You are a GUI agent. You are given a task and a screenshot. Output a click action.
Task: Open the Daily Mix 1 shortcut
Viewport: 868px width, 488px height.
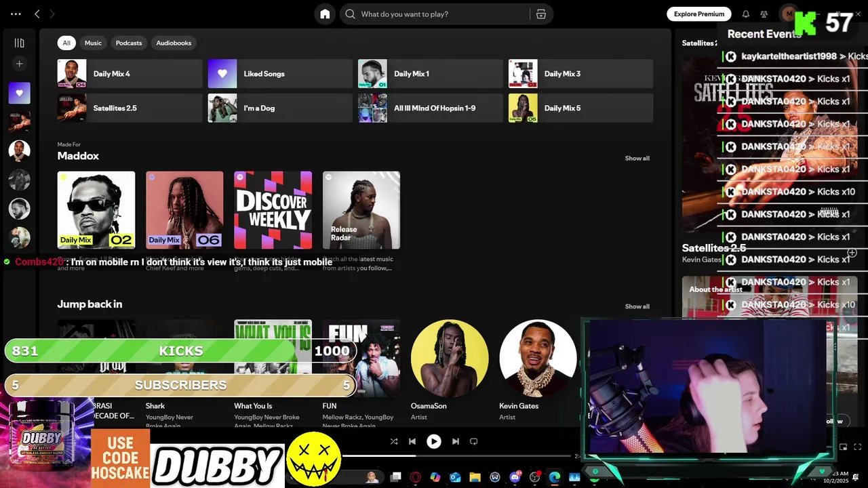pyautogui.click(x=431, y=74)
